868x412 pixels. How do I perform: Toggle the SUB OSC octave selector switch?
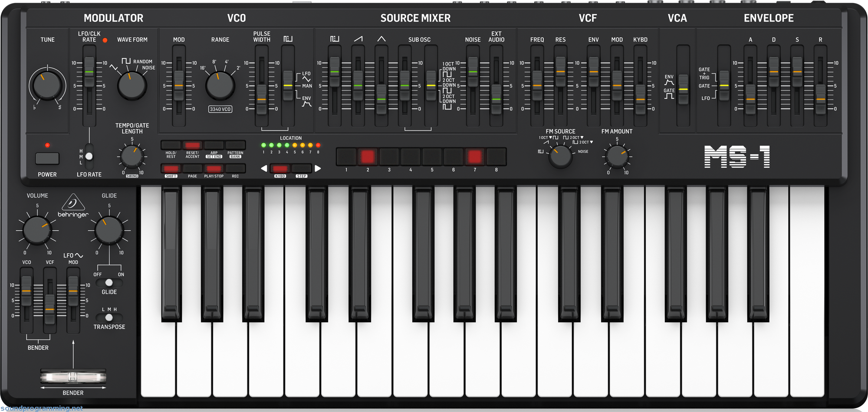431,86
